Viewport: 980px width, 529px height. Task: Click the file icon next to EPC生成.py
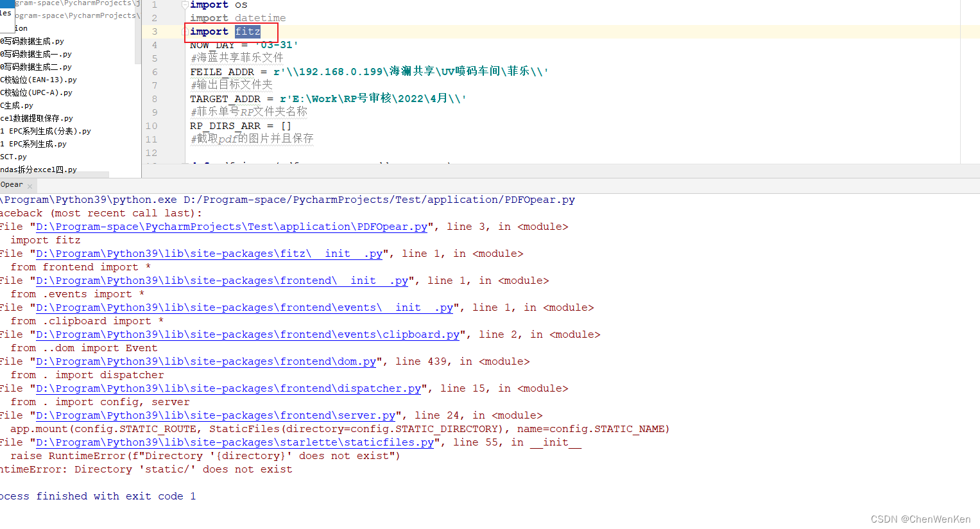[2, 105]
